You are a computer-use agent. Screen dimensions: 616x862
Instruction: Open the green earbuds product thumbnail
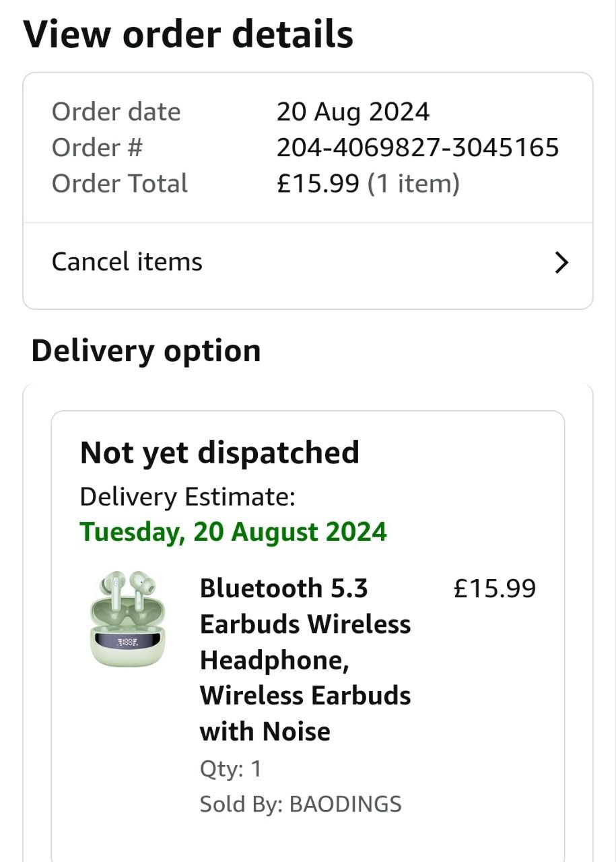pos(128,619)
